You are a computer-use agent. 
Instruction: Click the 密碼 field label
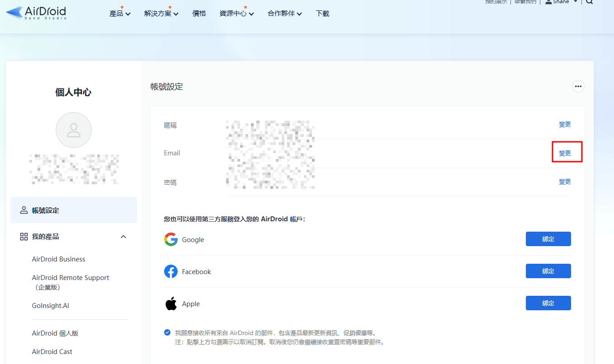coord(170,182)
